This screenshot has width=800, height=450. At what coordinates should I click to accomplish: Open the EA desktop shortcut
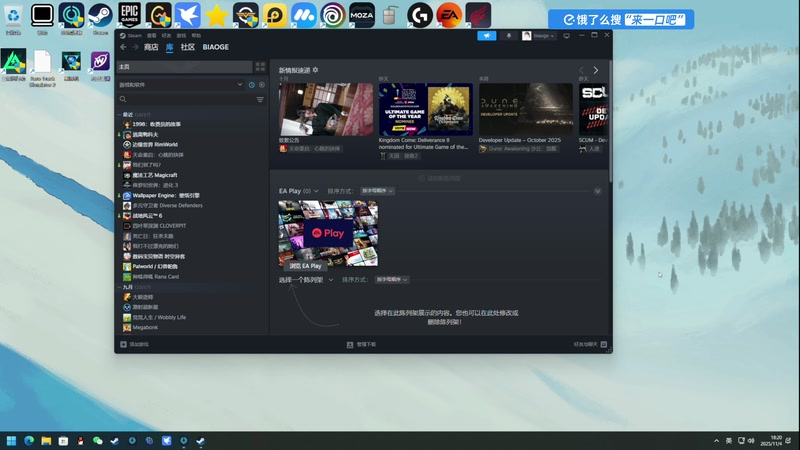click(449, 15)
